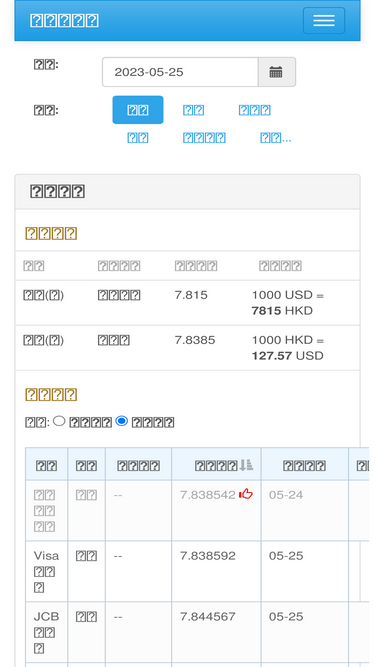Click the date 05-25 in the JCB row

[286, 616]
